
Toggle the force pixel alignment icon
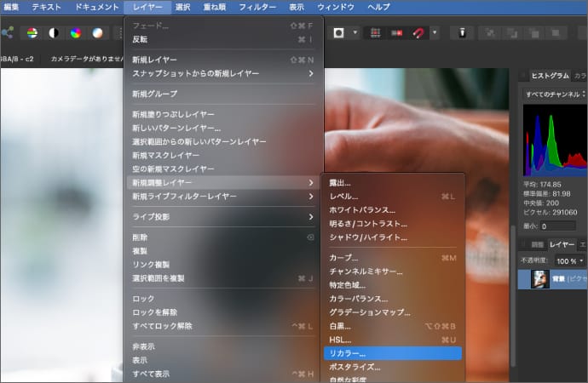click(396, 33)
